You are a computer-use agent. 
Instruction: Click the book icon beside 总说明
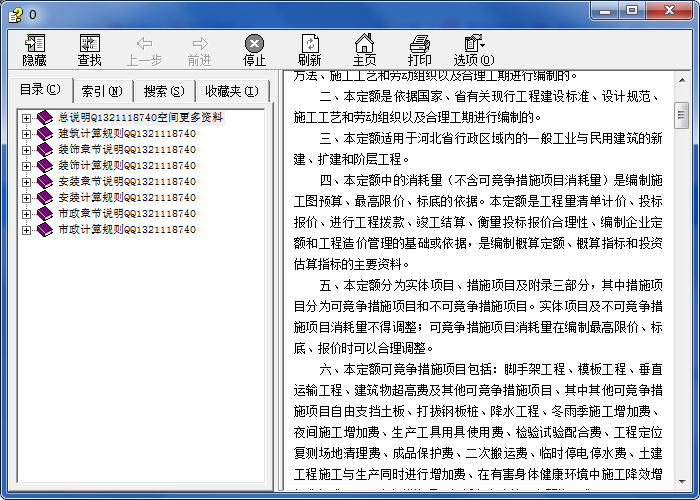point(45,118)
